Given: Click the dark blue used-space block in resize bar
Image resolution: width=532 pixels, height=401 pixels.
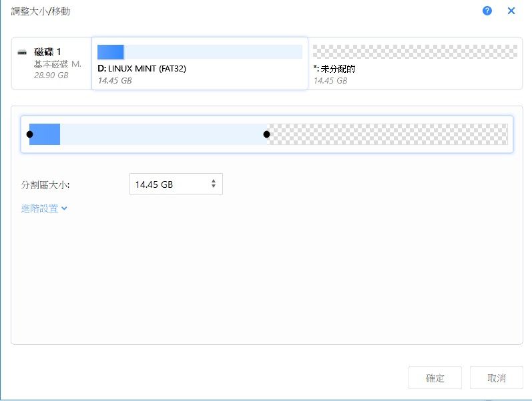Looking at the screenshot, I should 45,134.
